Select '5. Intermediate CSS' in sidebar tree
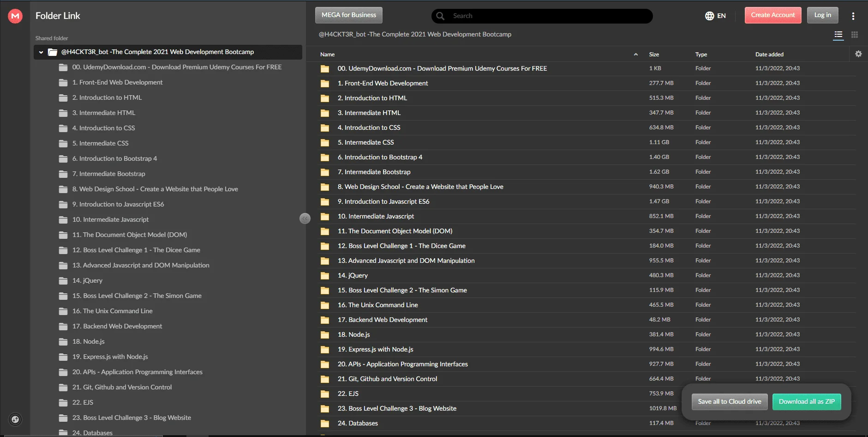This screenshot has width=868, height=437. pos(100,144)
